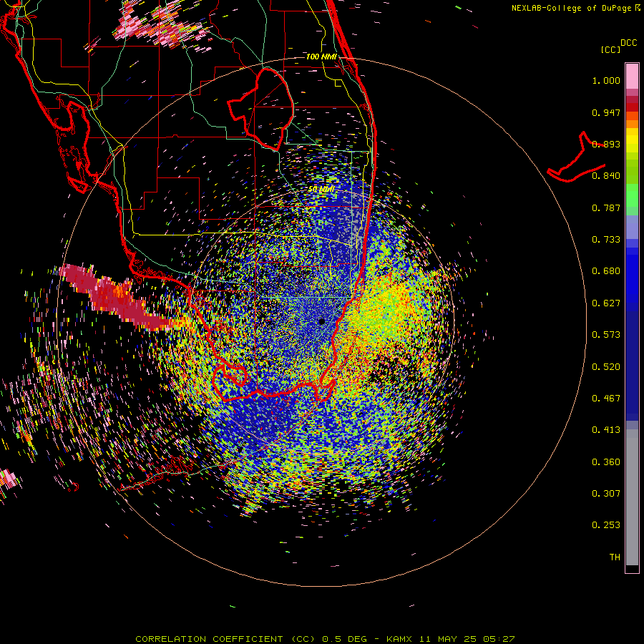Click the 50 NMI range ring label
This screenshot has width=644, height=644.
click(321, 190)
